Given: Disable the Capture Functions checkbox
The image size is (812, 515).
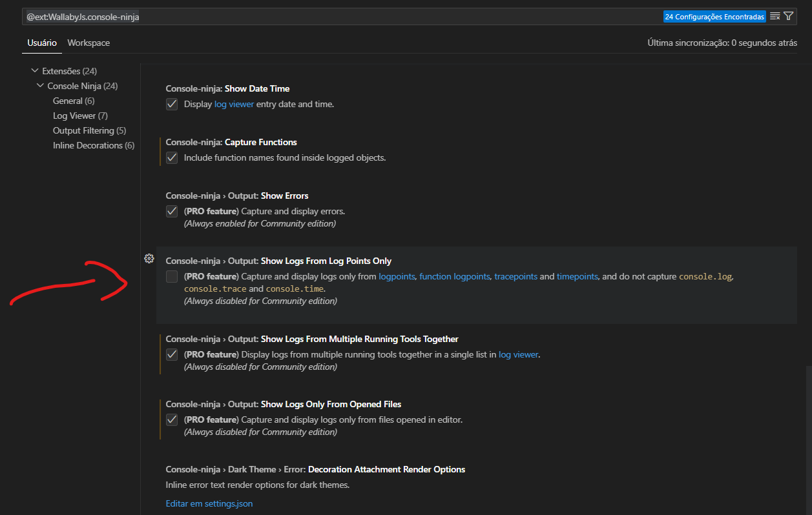Looking at the screenshot, I should 172,157.
